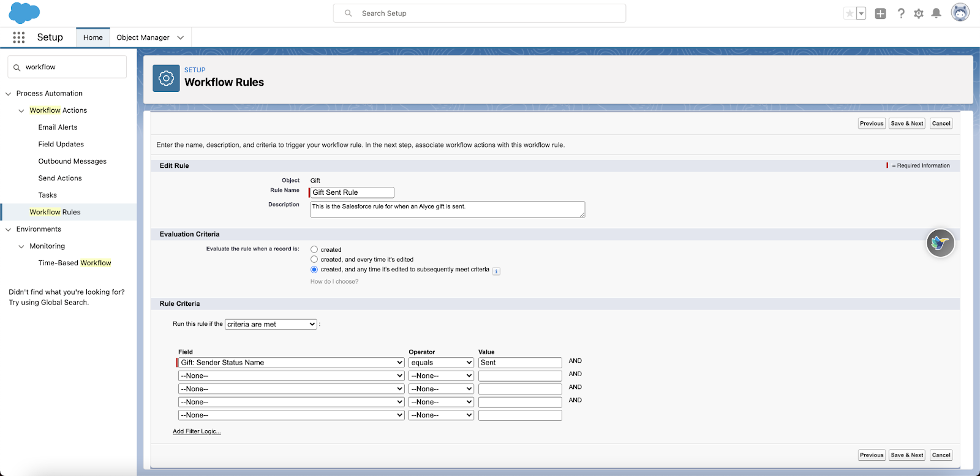Click the Salesforce cloud logo
980x476 pixels.
(24, 13)
